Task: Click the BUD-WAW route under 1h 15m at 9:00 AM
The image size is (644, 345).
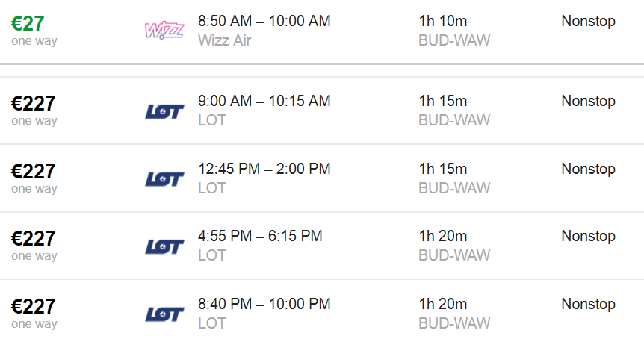Action: coord(454,120)
